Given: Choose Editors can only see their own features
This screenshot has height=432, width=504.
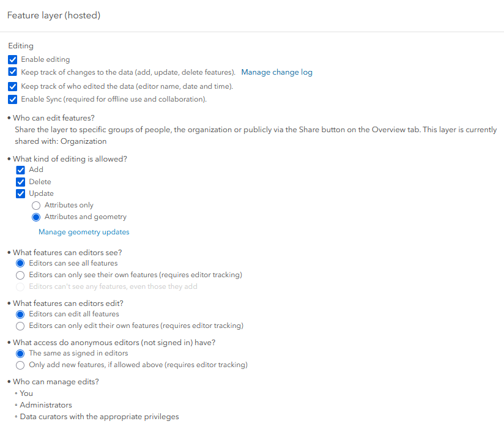Looking at the screenshot, I should tap(20, 275).
